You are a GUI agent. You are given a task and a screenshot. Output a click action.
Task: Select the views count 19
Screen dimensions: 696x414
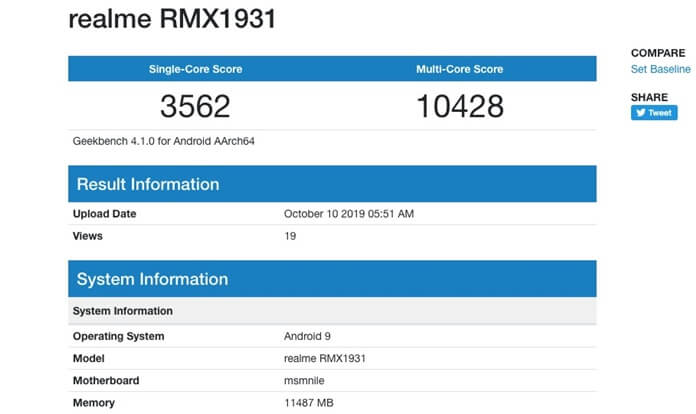[x=290, y=236]
